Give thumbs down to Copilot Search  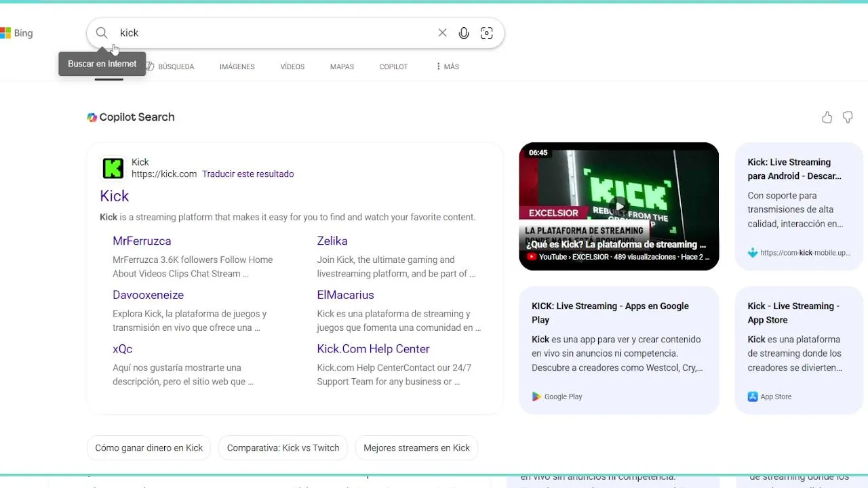[848, 117]
